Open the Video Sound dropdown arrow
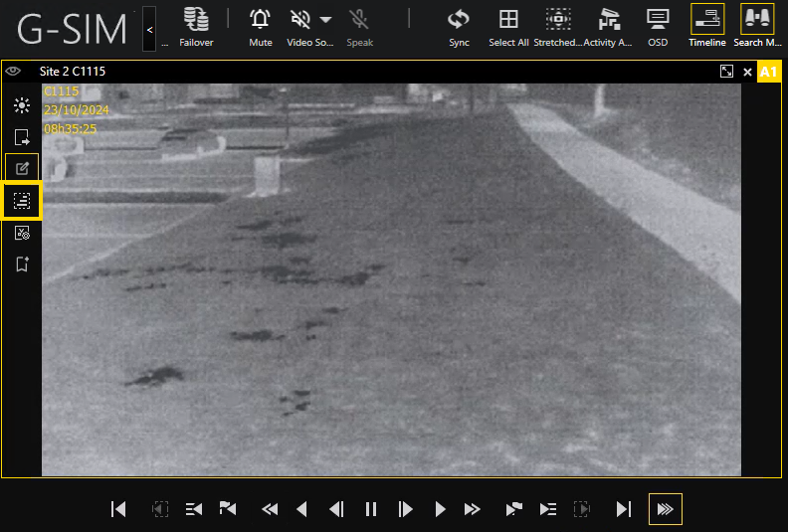788x532 pixels. coord(325,20)
